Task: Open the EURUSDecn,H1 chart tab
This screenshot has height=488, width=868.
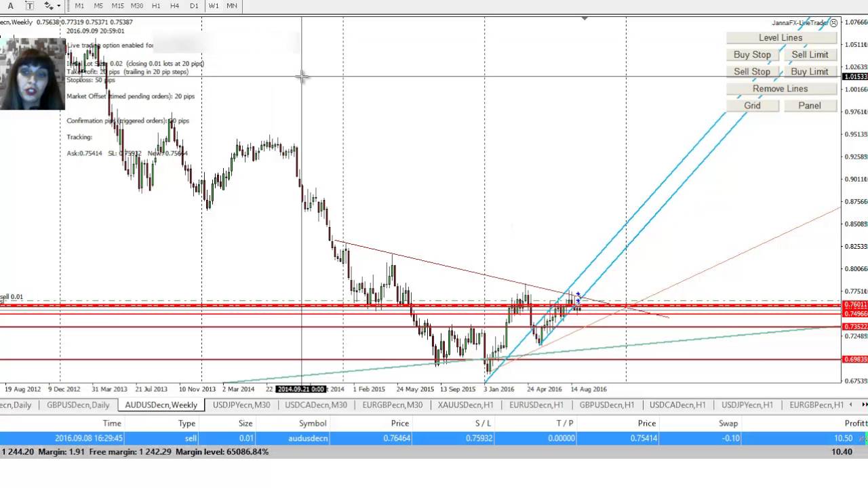Action: [536, 405]
